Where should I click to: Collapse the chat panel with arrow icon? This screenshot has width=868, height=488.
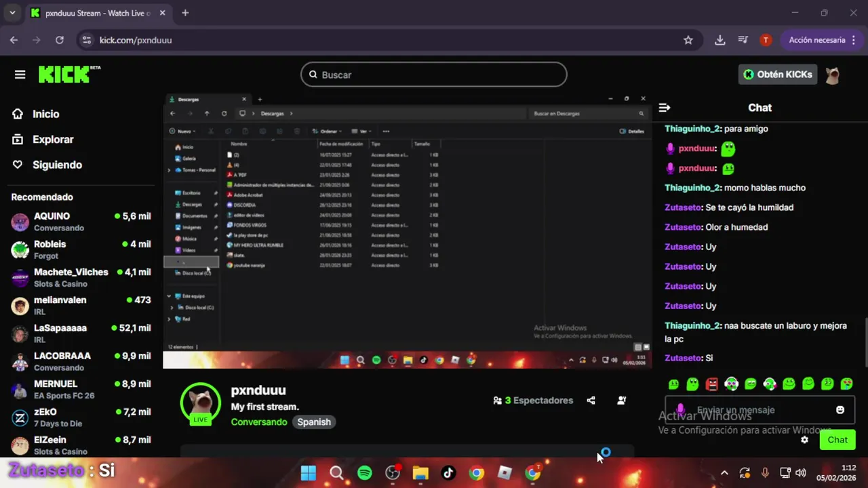(x=665, y=108)
